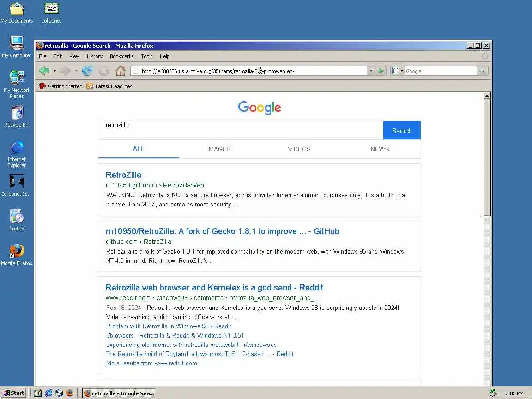Open the rn10950/RetroZilla GitHub result
Viewport: 532px width, 399px height.
tap(222, 231)
